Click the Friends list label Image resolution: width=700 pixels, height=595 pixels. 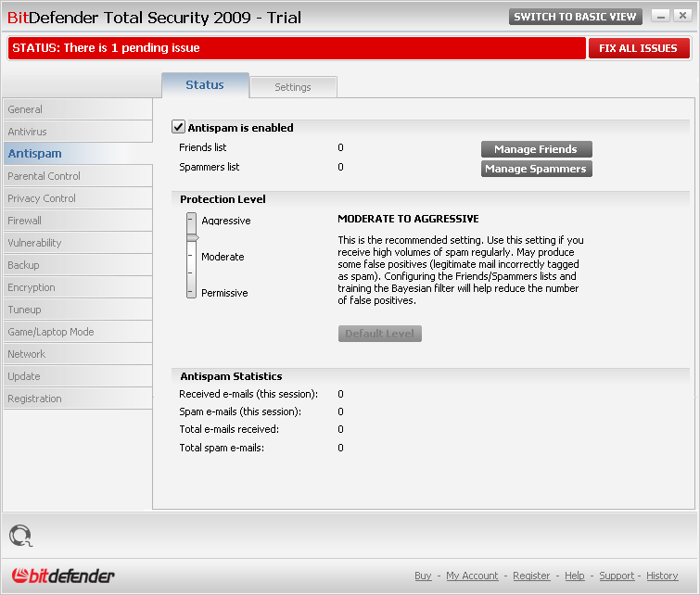point(203,147)
